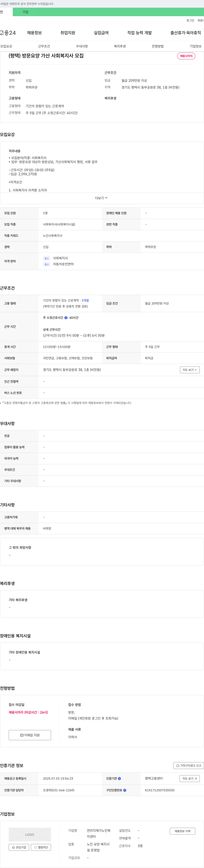Click the 고용24 site logo
Screen dimensions: 204x868
[x=8, y=33]
